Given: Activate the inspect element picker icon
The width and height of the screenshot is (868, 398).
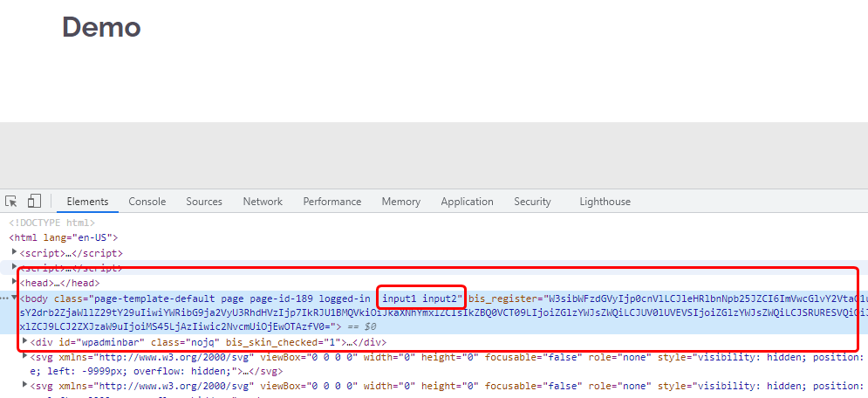Looking at the screenshot, I should pyautogui.click(x=11, y=201).
